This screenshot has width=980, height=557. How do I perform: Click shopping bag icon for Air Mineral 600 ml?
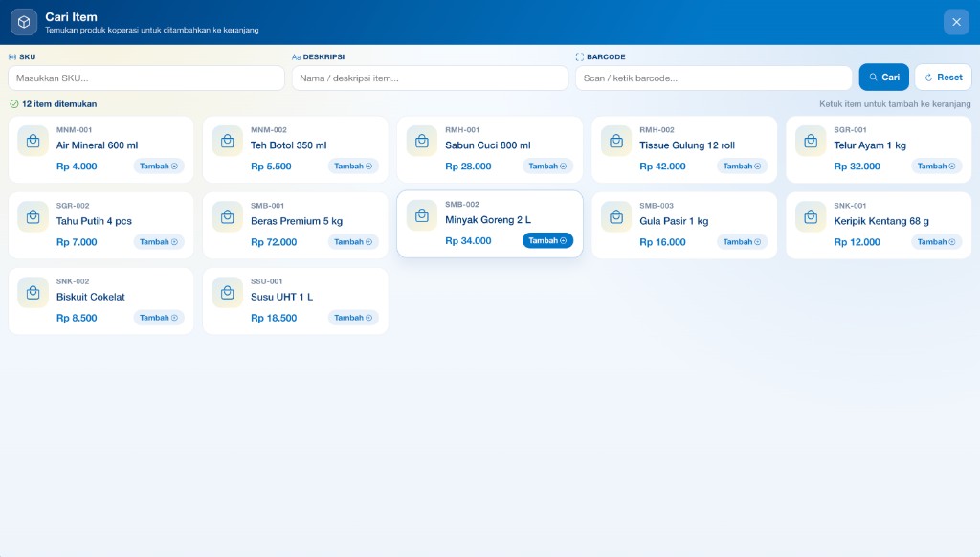coord(33,142)
